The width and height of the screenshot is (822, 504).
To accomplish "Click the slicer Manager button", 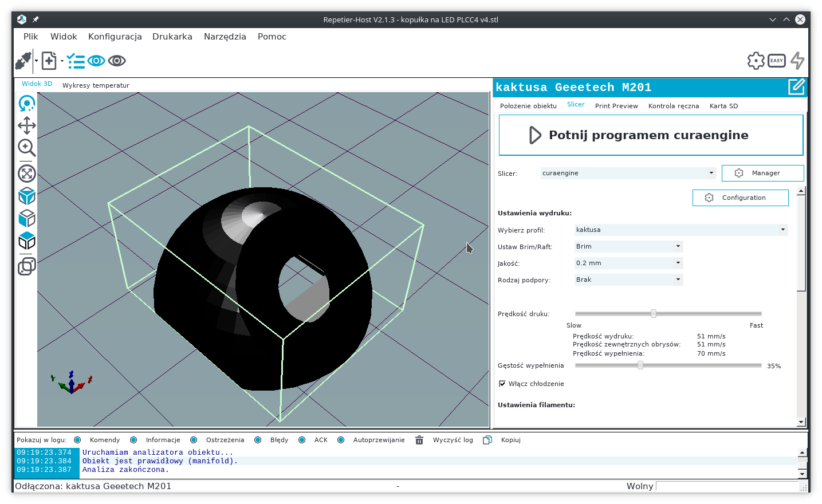I will [x=762, y=173].
